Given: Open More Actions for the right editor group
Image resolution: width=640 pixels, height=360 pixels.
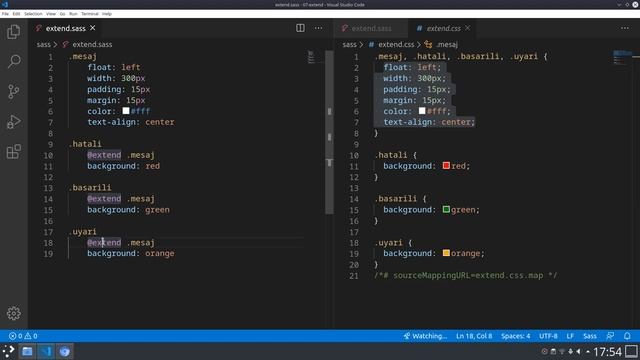Looking at the screenshot, I should [x=624, y=28].
